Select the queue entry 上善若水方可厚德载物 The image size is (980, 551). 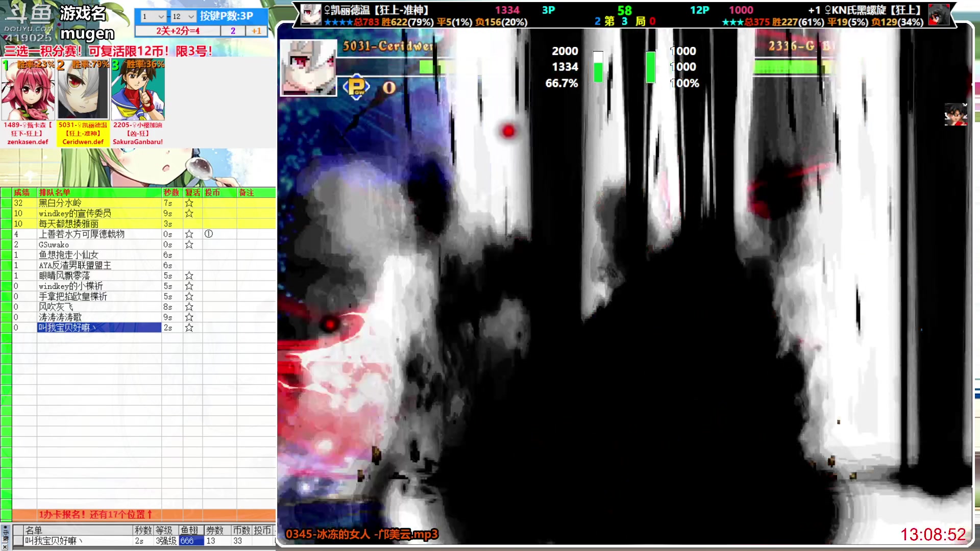(x=99, y=234)
